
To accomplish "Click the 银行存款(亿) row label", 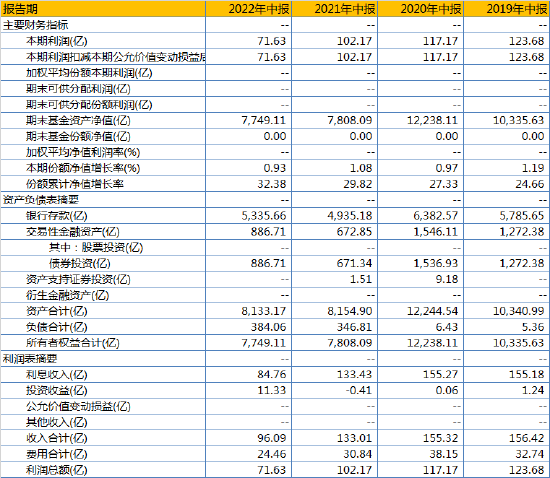I will click(56, 216).
